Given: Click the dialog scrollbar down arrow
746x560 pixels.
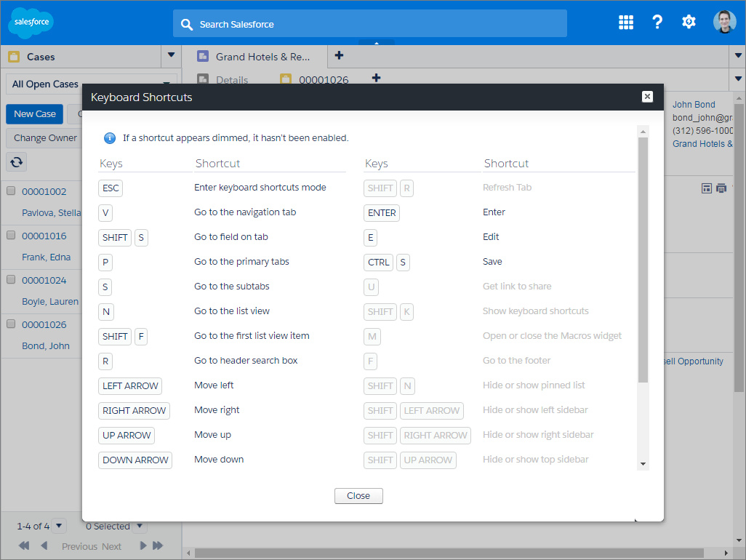Looking at the screenshot, I should (x=643, y=464).
